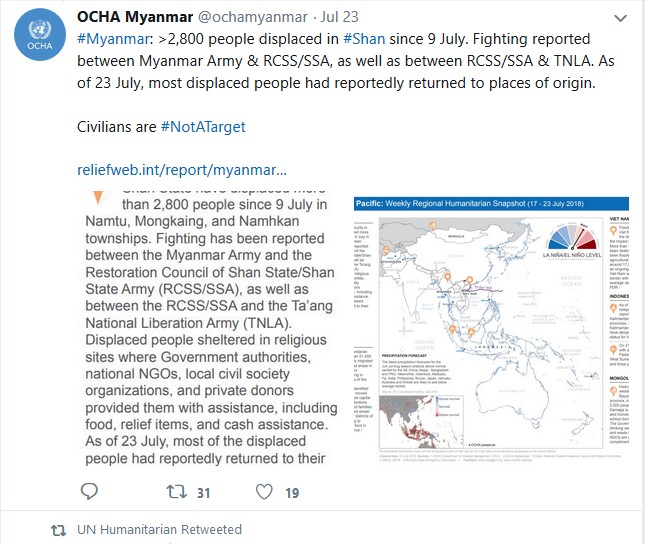The image size is (645, 544).
Task: Open the reliefweb.int report link
Action: point(182,169)
